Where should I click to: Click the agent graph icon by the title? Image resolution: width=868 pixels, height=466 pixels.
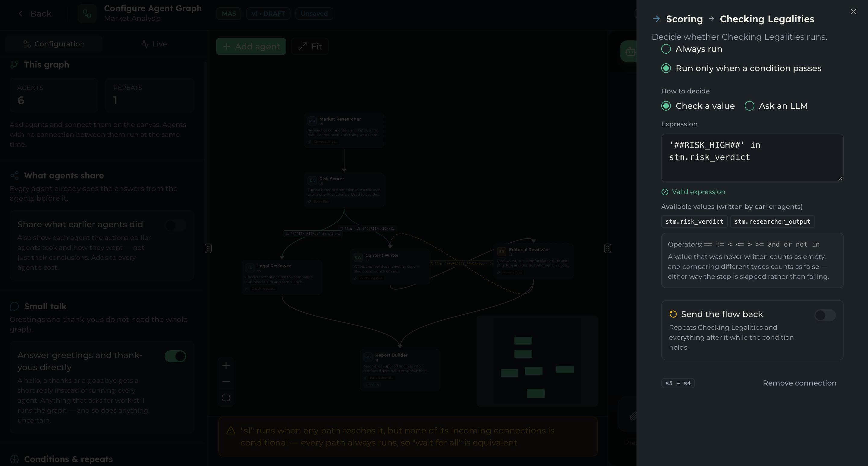pyautogui.click(x=87, y=14)
